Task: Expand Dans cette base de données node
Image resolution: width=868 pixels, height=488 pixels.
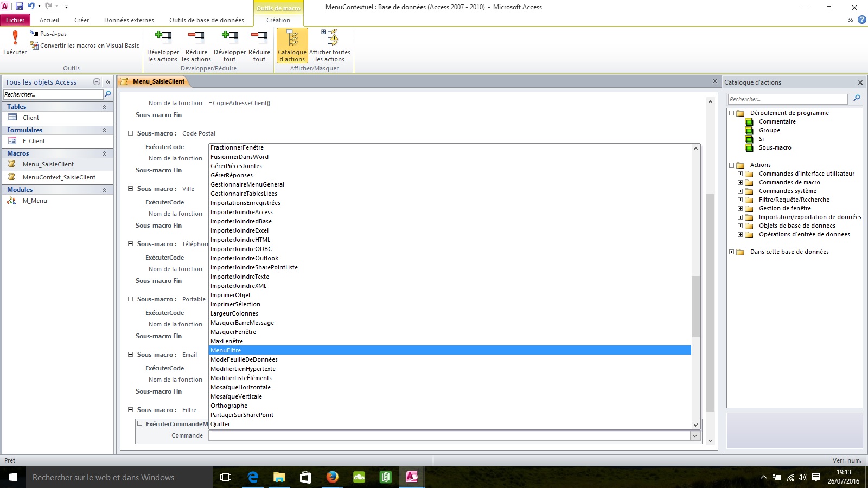Action: [x=731, y=252]
